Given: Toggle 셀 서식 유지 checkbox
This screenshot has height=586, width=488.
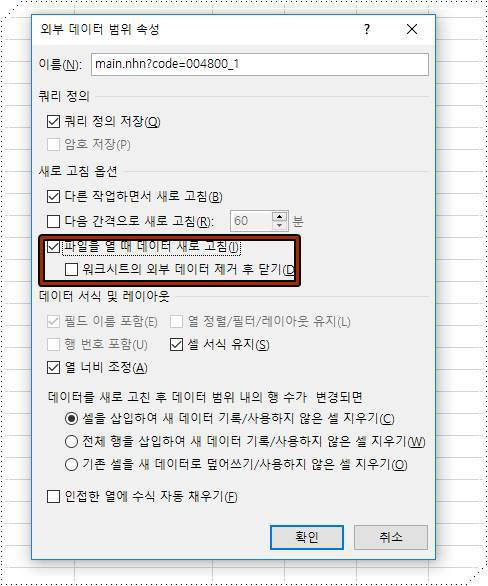Looking at the screenshot, I should pyautogui.click(x=176, y=344).
